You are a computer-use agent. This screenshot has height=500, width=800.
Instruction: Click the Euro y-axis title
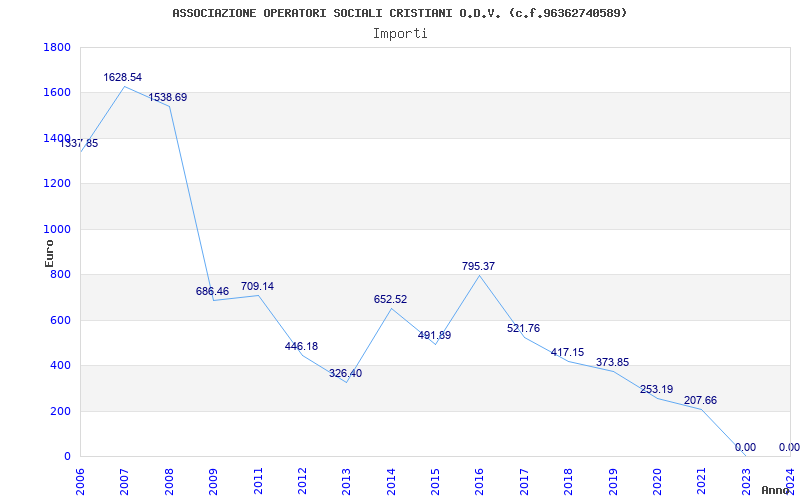49,253
